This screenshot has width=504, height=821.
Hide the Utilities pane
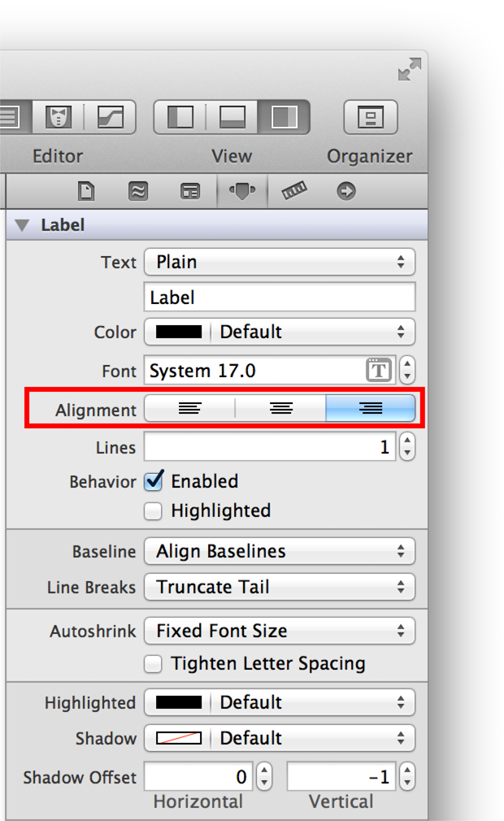(x=284, y=118)
